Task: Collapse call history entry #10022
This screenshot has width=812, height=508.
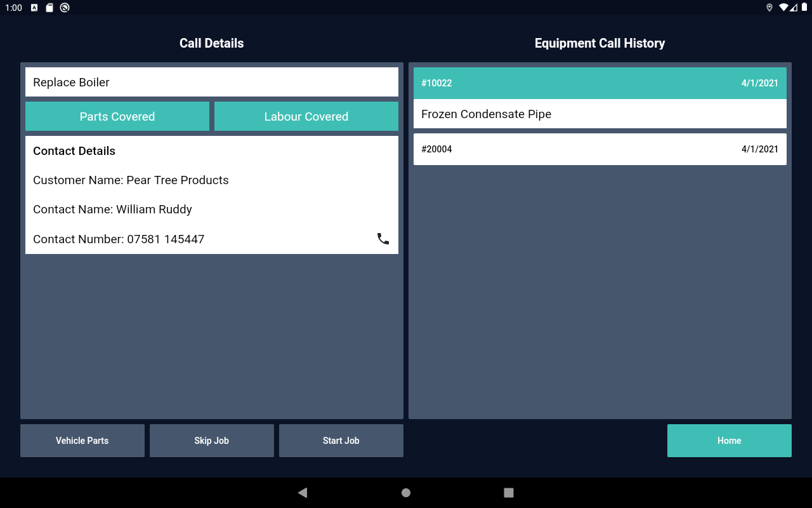Action: click(x=600, y=83)
